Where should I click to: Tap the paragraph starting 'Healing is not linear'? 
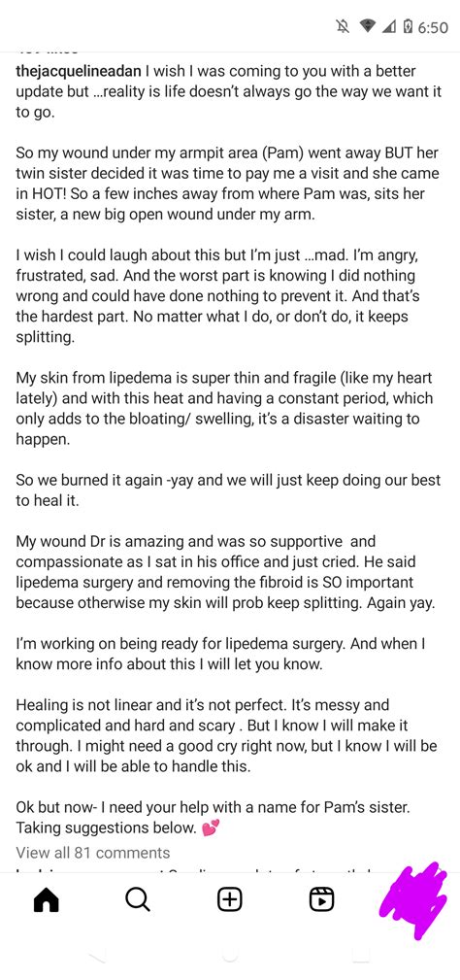(227, 735)
